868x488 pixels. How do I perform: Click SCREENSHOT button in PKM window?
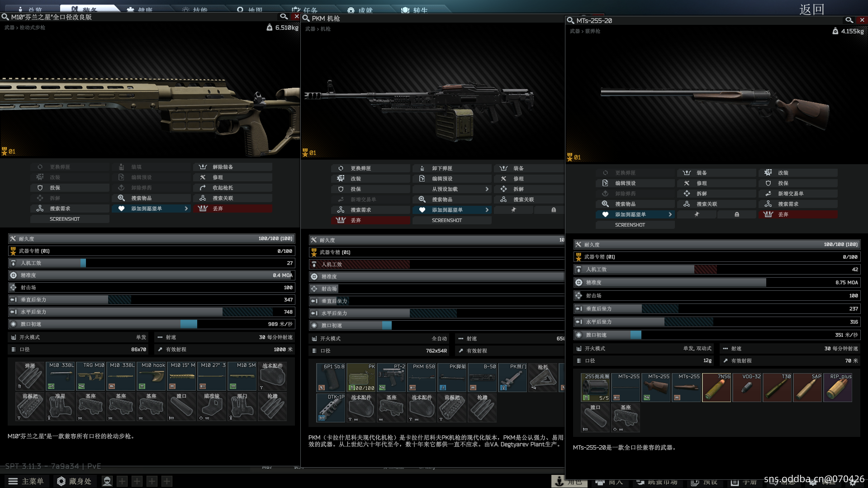click(452, 220)
